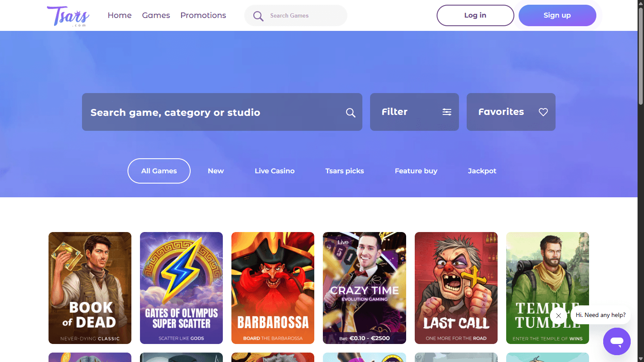
Task: Open the Filter panel
Action: coord(414,112)
